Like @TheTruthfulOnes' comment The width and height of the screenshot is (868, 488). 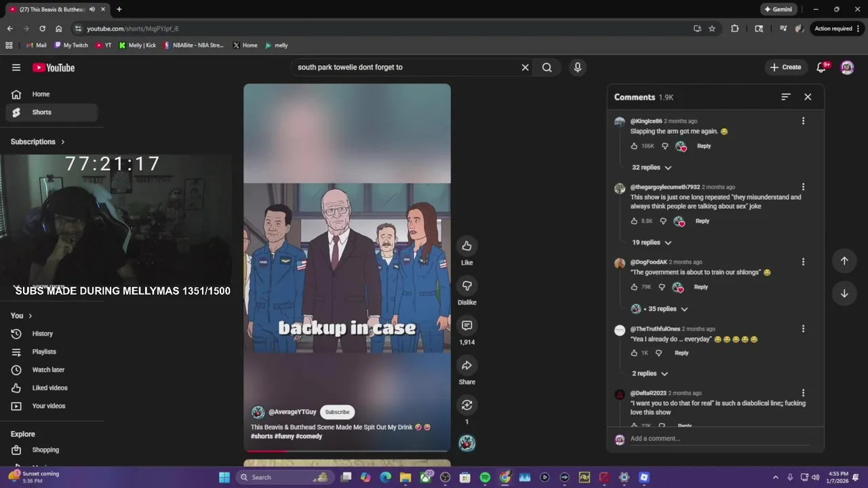[634, 353]
